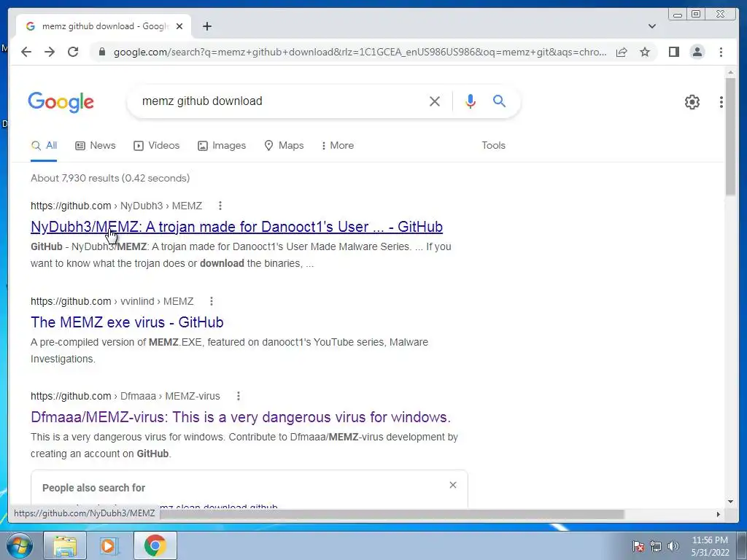Open options for vvinlind MEMZ result
747x560 pixels.
pos(211,301)
